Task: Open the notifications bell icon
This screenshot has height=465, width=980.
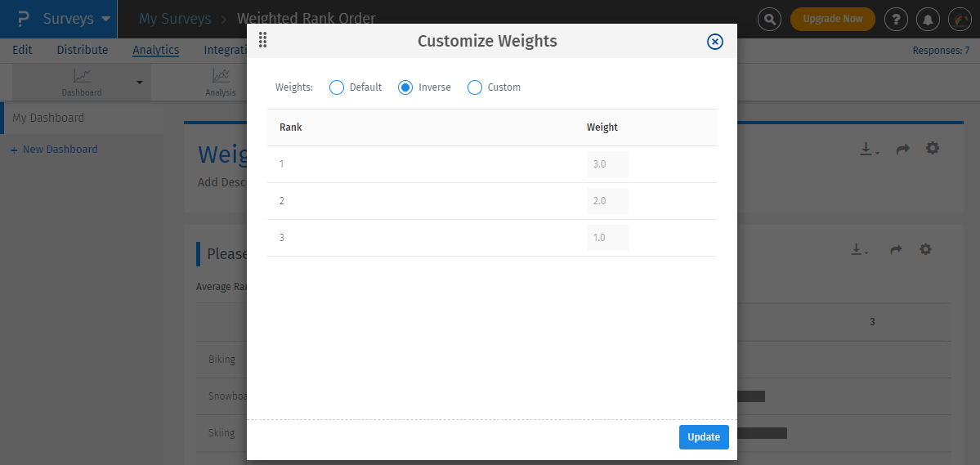Action: 929,20
